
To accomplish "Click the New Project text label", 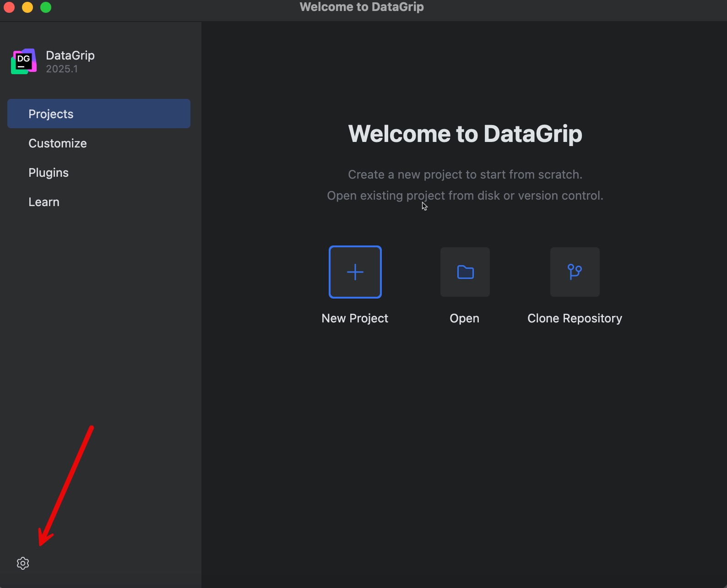I will (x=355, y=318).
